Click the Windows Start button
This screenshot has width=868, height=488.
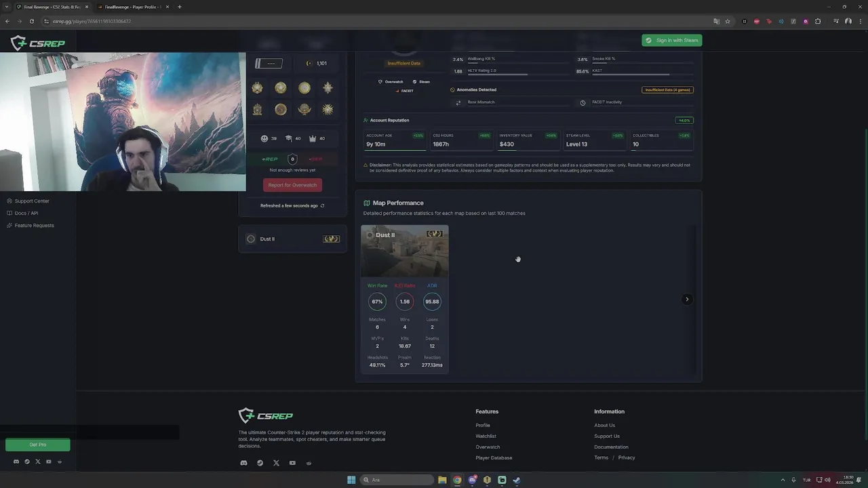click(x=351, y=480)
